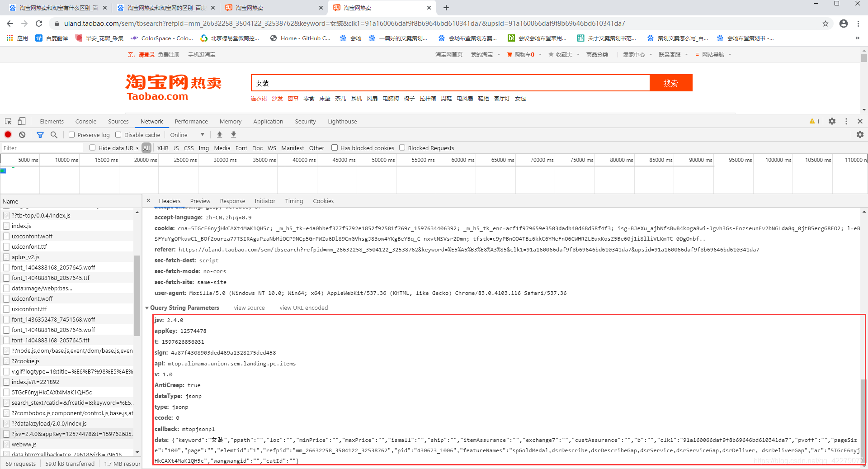The width and height of the screenshot is (868, 469).
Task: Open the Cookies tab
Action: tap(323, 201)
